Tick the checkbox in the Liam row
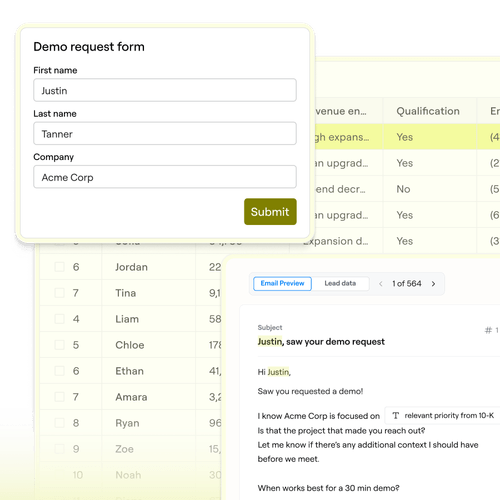Image resolution: width=500 pixels, height=500 pixels. click(59, 319)
